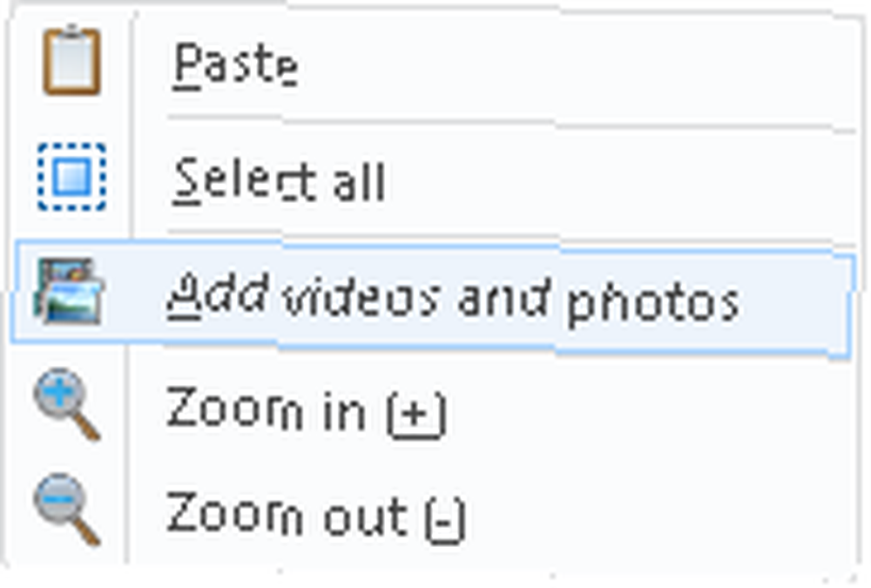
Task: Click the photo stack icon
Action: (x=69, y=291)
